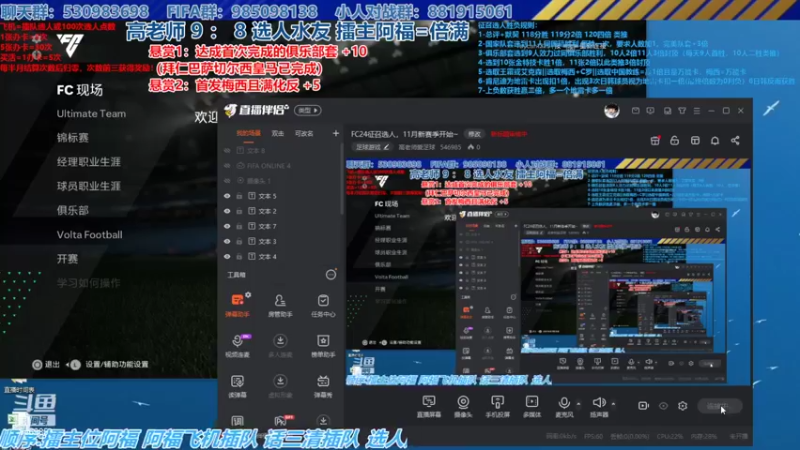The image size is (800, 450).
Task: Select the 文本 7 source row
Action: tap(280, 226)
